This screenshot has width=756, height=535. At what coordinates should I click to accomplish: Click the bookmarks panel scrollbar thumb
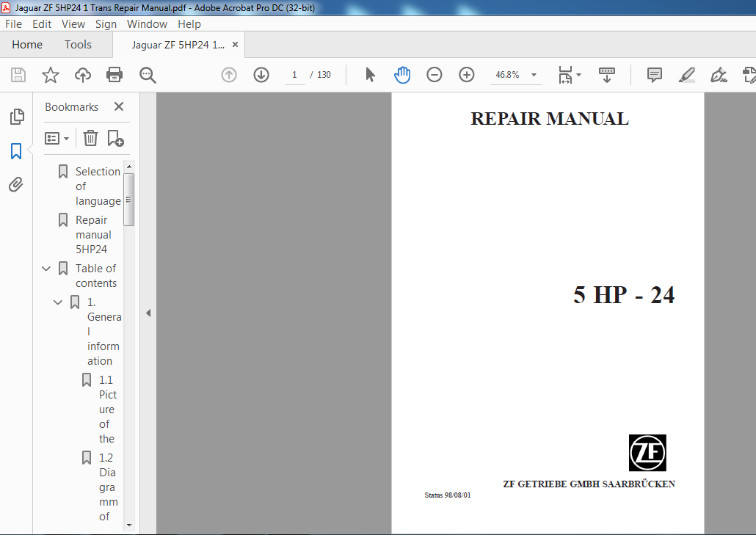point(128,200)
